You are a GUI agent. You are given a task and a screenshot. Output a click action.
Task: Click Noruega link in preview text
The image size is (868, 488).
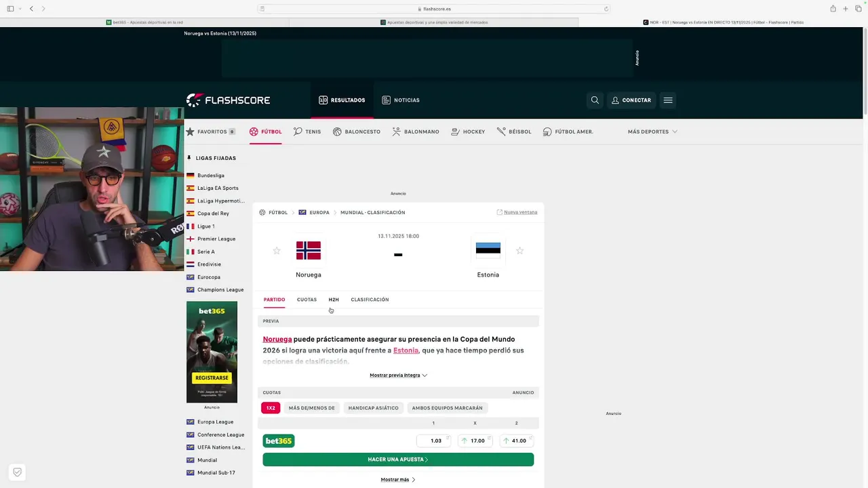[x=277, y=339]
